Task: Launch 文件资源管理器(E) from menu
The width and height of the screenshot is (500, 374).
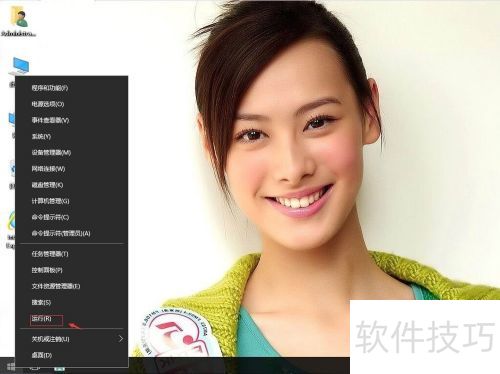Action: pos(56,286)
